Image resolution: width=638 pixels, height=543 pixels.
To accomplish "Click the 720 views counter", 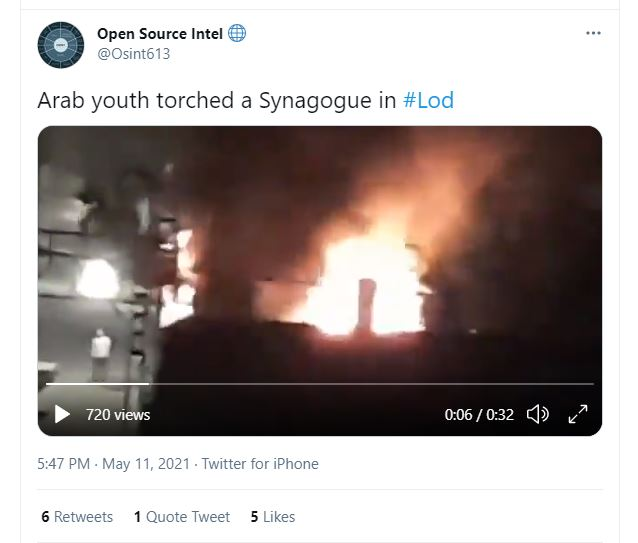I will tap(118, 415).
